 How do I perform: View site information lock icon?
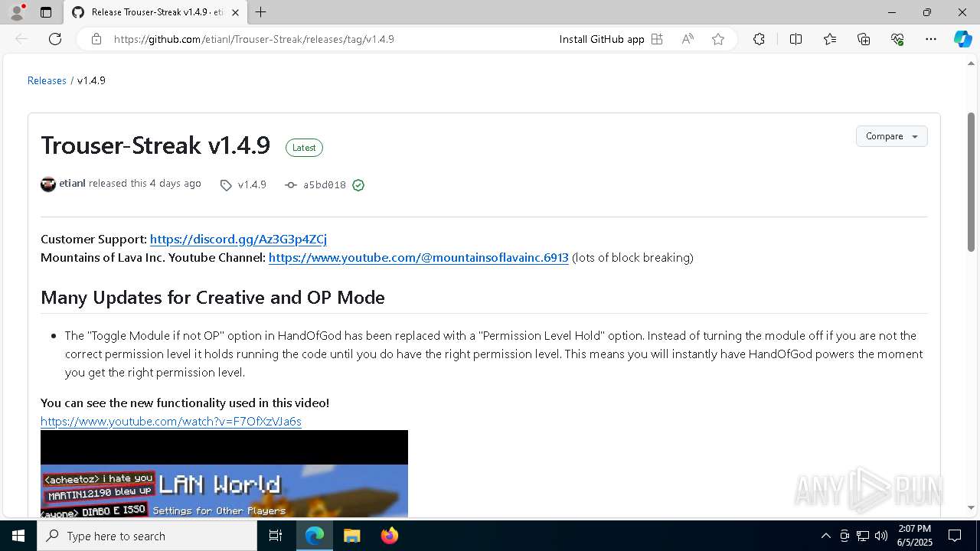tap(96, 39)
